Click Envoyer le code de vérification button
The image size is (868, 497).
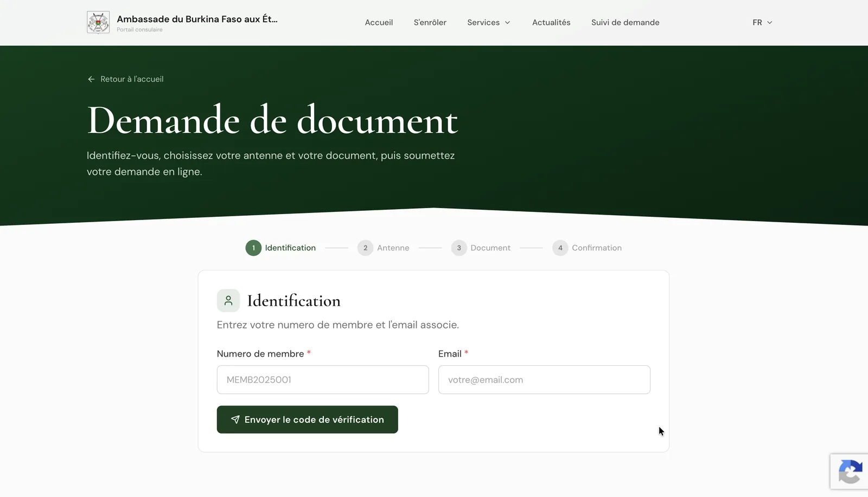coord(308,419)
